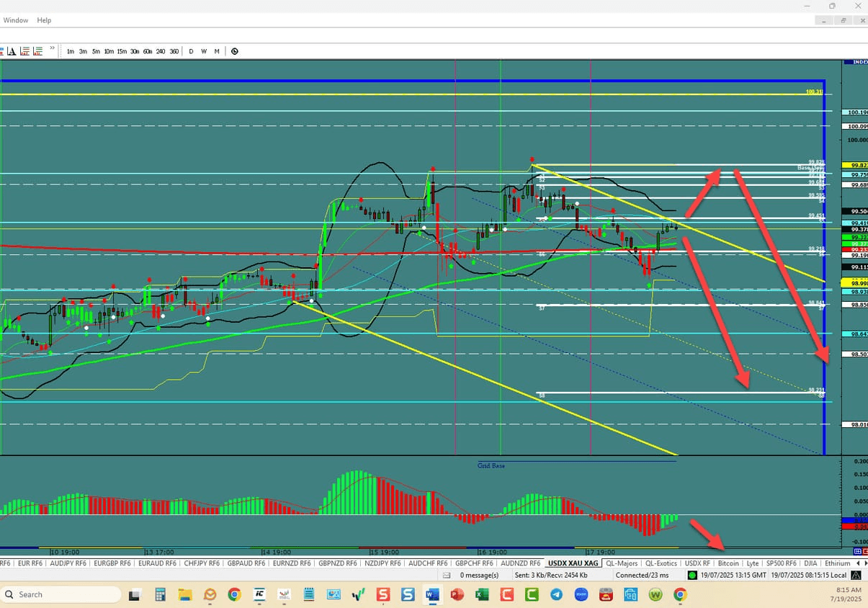Click the green status light near the GMT timestamp

692,575
